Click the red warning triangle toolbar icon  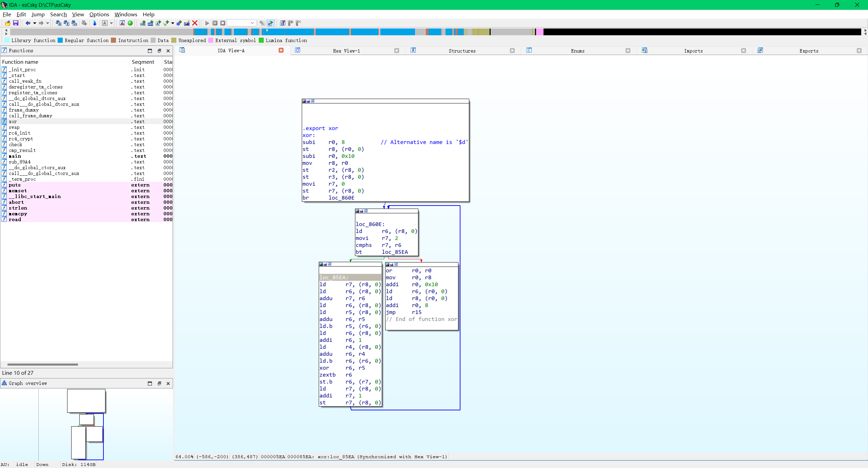(122, 23)
